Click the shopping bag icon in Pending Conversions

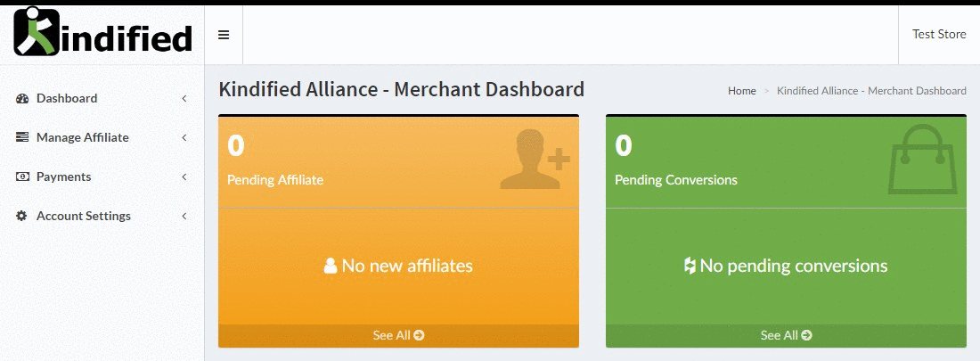pyautogui.click(x=921, y=160)
